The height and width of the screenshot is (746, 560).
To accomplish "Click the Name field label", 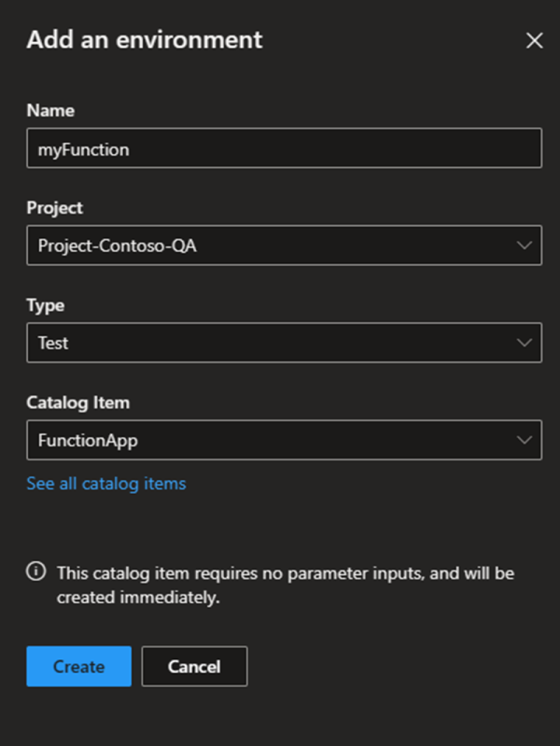I will tap(50, 110).
